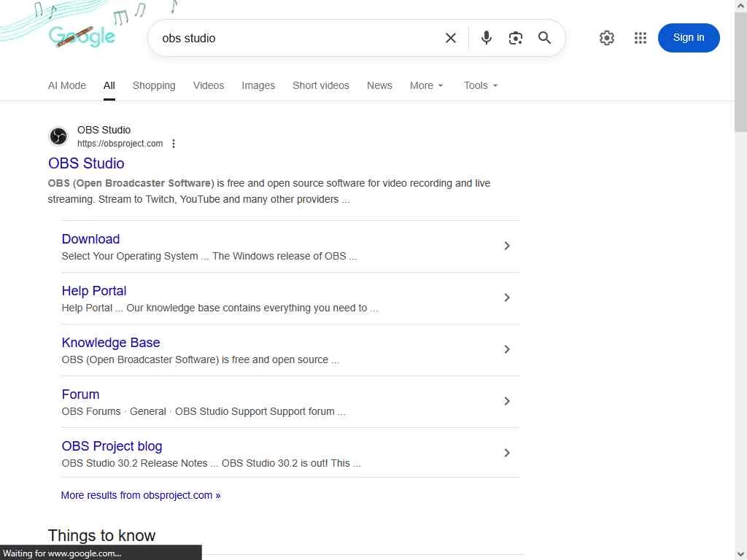
Task: Open the OBS Studio result title link
Action: pos(86,163)
